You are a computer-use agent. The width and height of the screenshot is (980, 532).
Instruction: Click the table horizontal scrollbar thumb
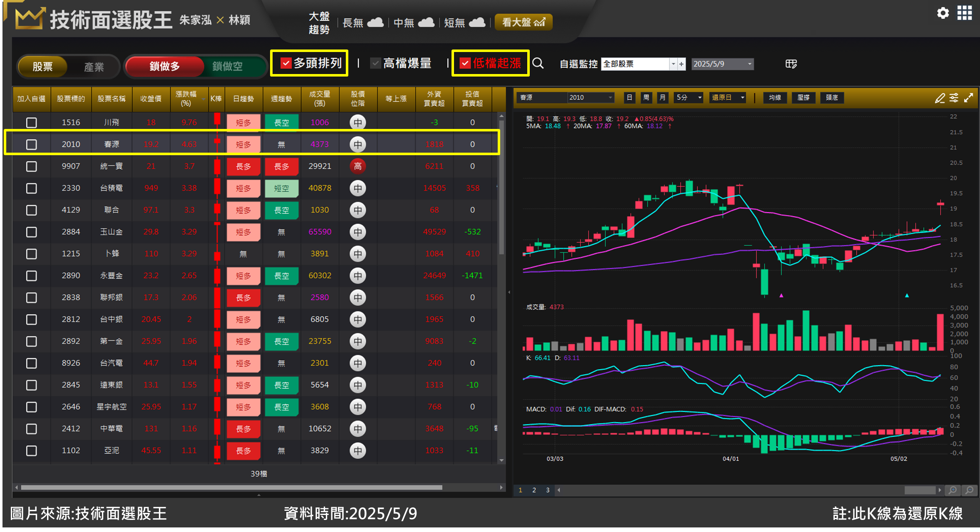tap(231, 487)
